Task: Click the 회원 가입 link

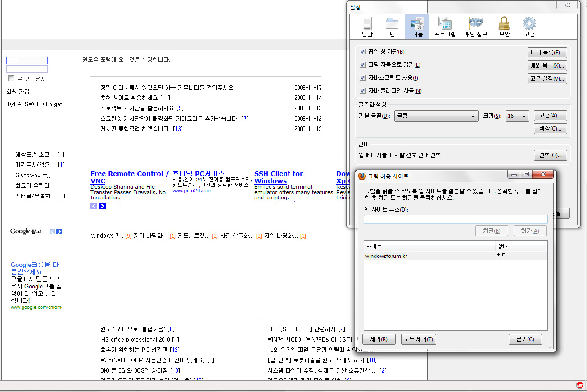Action: (x=18, y=91)
